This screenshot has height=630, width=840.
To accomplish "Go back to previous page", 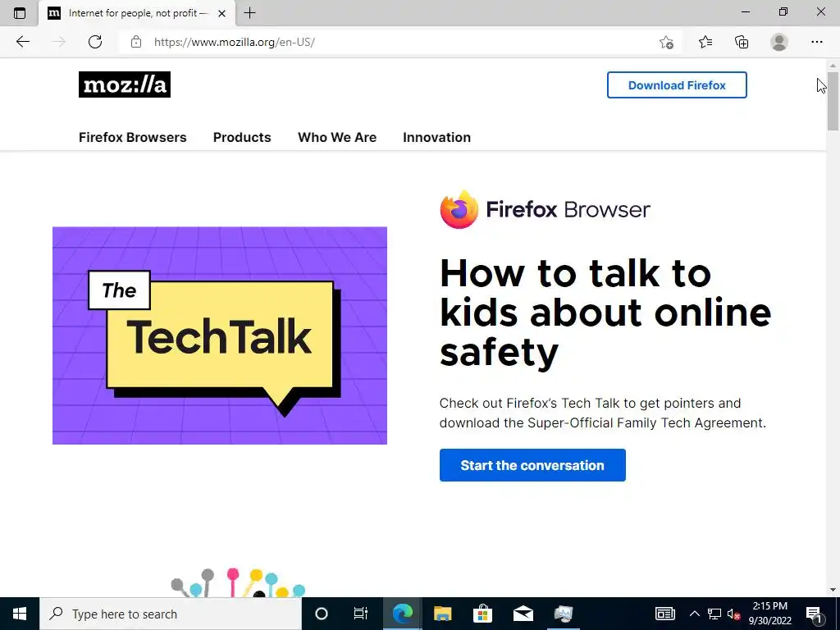I will click(22, 42).
